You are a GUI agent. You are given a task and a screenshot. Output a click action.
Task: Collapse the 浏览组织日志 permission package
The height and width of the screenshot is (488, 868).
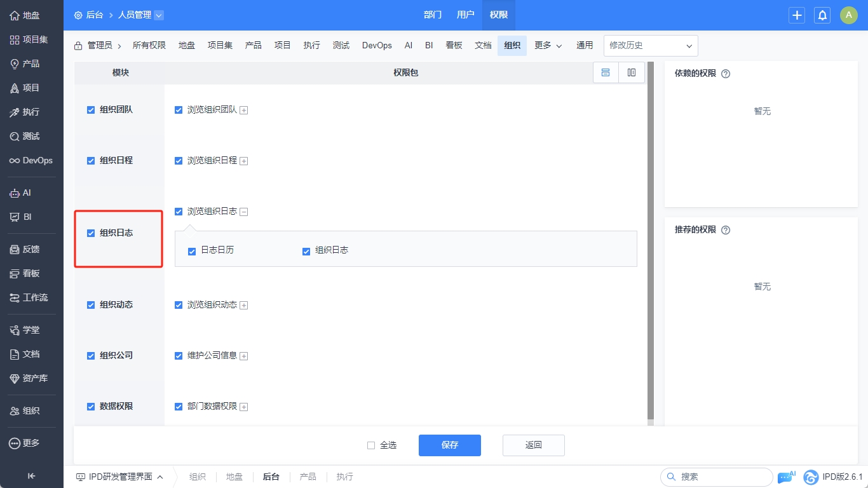tap(244, 212)
